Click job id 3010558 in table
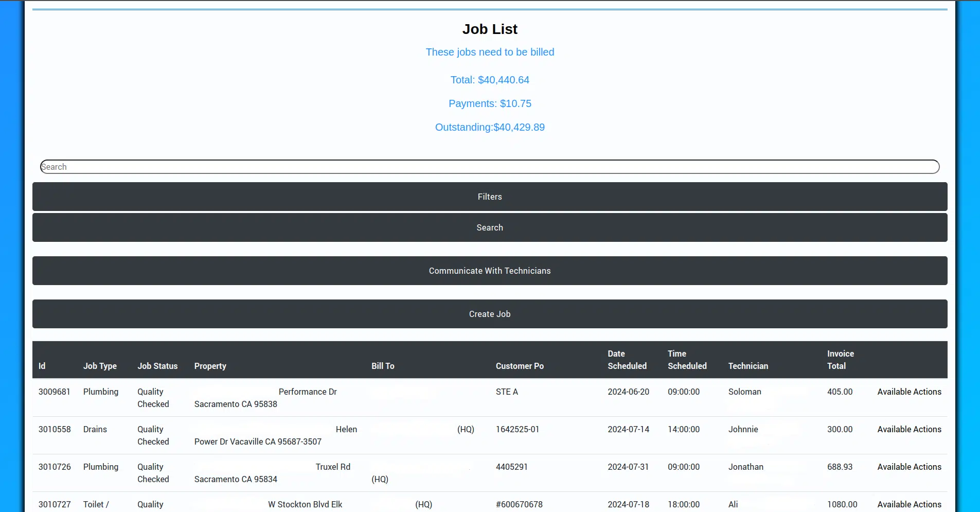 point(55,429)
